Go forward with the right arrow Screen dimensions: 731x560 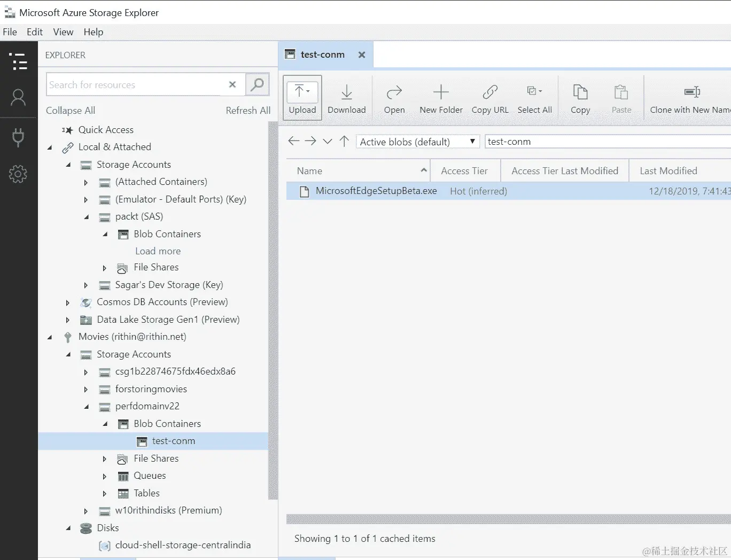click(x=310, y=141)
